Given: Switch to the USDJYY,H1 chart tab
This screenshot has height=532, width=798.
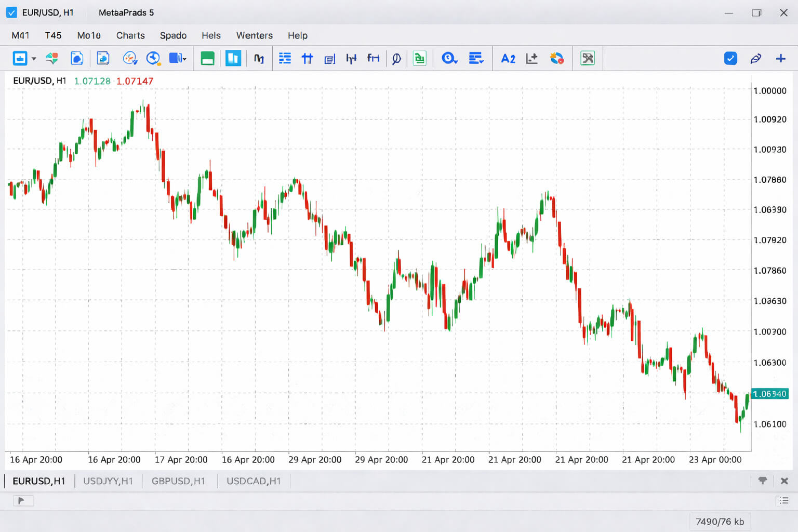Looking at the screenshot, I should coord(108,481).
